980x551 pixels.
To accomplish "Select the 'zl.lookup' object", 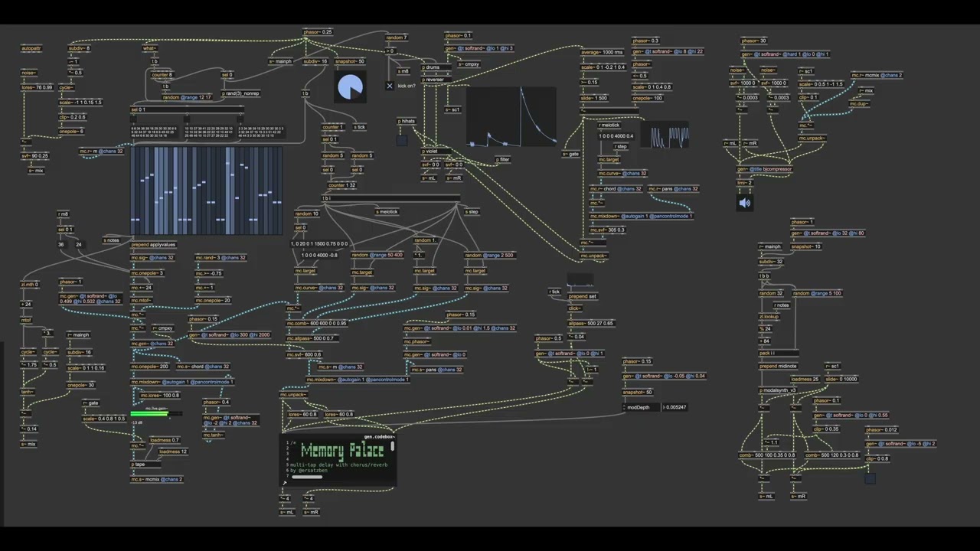I will pyautogui.click(x=769, y=316).
